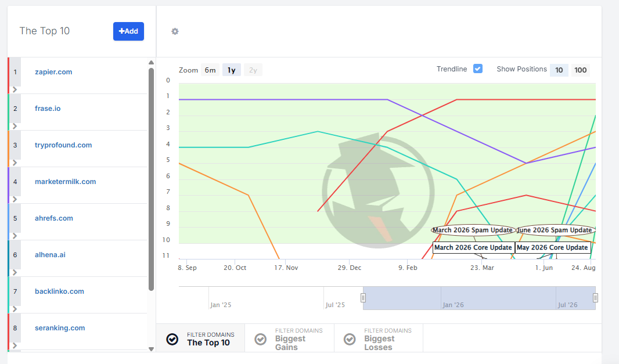The width and height of the screenshot is (619, 364).
Task: Expand the alhena.ai row chevron
Action: pos(15,272)
